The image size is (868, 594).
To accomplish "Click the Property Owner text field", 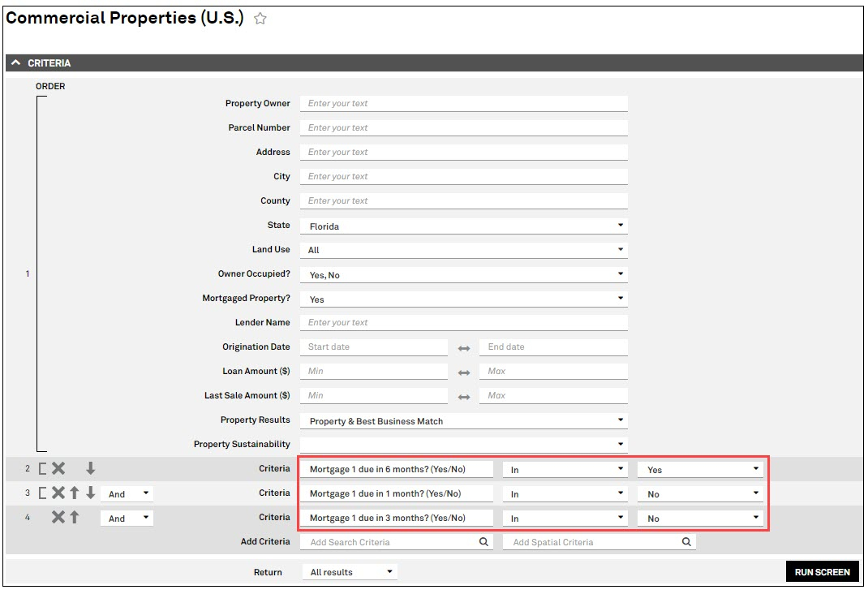I will pos(463,104).
